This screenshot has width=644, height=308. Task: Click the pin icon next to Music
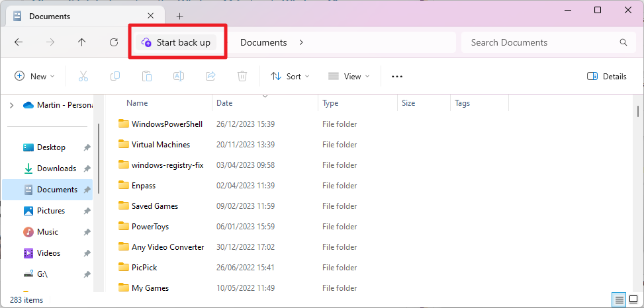(87, 232)
